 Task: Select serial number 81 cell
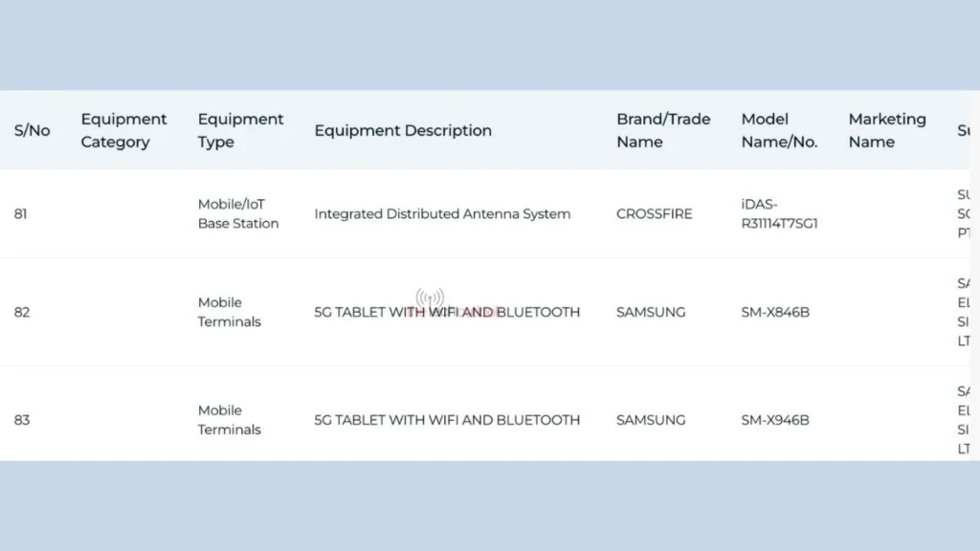click(x=21, y=214)
